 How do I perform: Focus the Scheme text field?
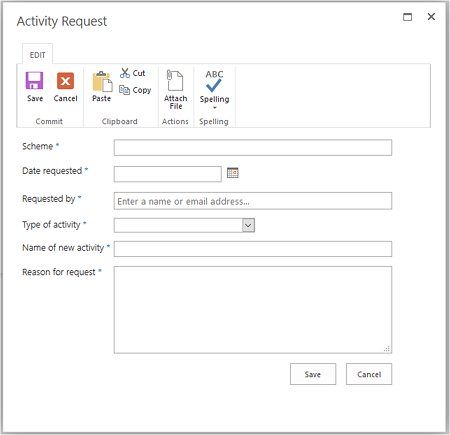tap(253, 148)
